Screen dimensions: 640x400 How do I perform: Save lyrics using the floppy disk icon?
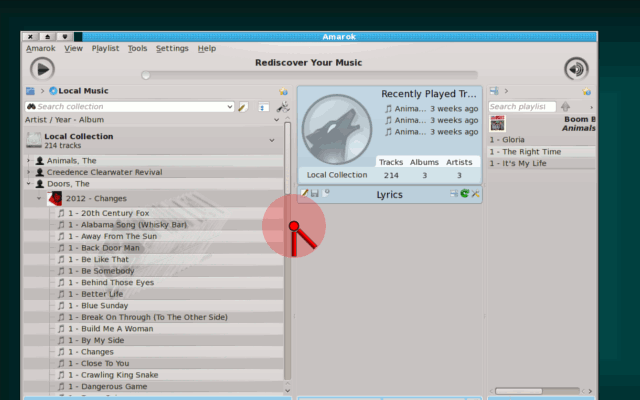click(x=315, y=193)
